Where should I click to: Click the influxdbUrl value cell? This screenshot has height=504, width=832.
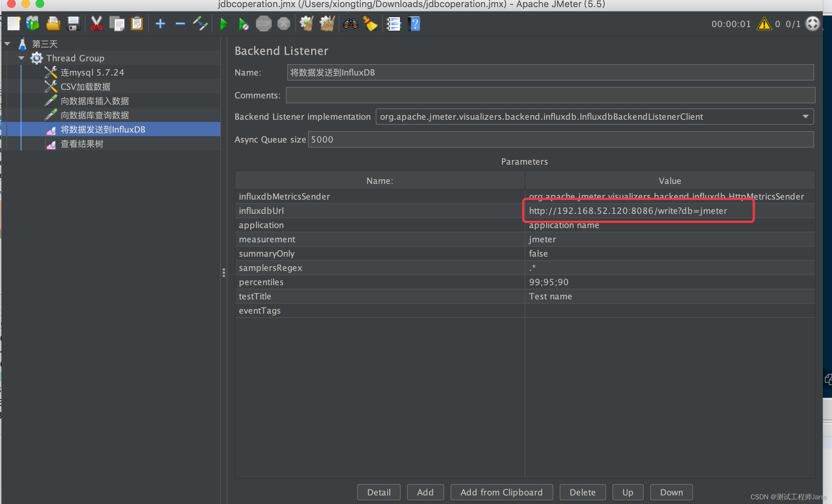coord(670,211)
